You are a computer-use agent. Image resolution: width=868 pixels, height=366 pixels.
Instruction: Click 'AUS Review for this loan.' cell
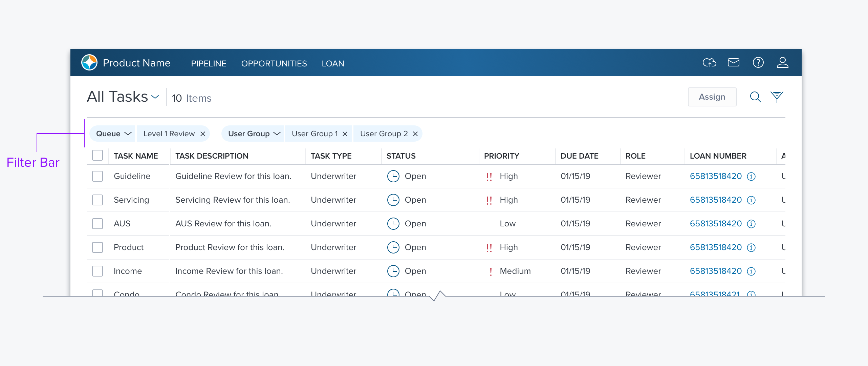(x=223, y=224)
